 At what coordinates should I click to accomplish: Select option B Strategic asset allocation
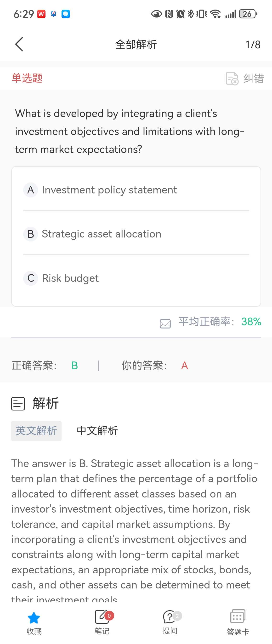(136, 234)
